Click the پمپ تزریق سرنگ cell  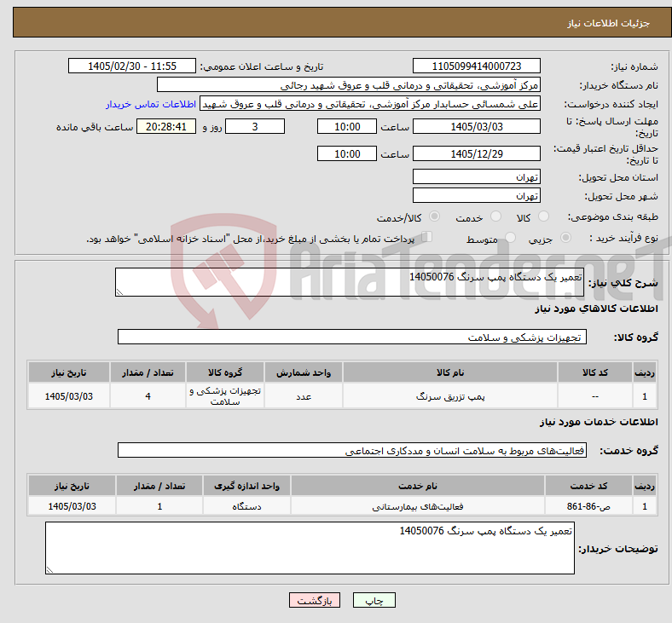coord(450,396)
